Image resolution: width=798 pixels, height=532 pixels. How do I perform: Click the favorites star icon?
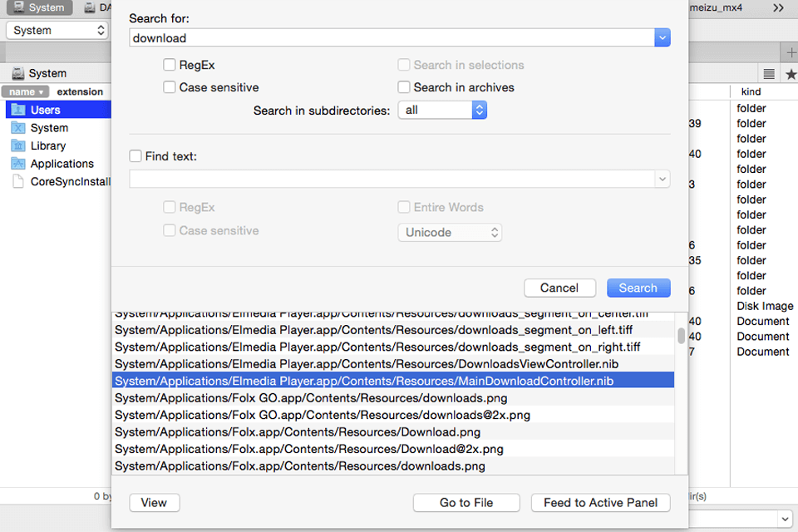(x=791, y=74)
